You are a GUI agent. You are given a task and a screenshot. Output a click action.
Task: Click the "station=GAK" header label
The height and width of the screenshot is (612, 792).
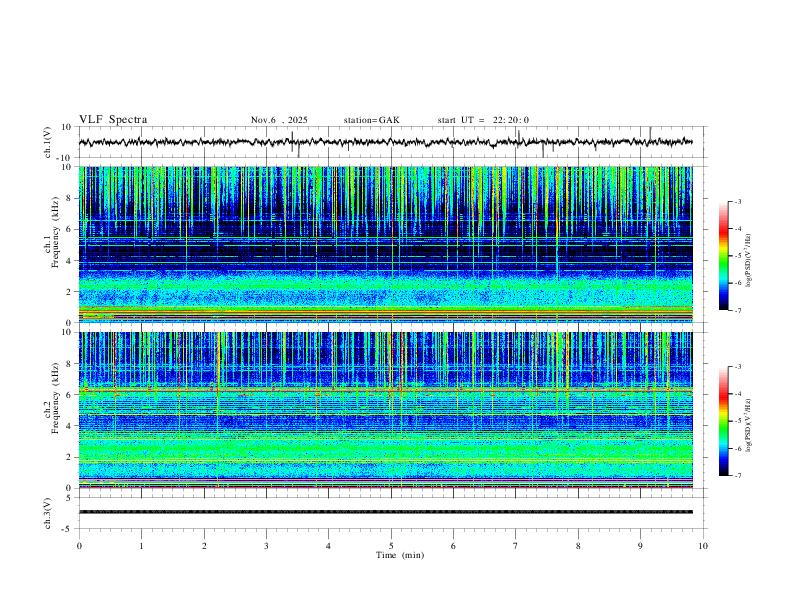point(371,120)
